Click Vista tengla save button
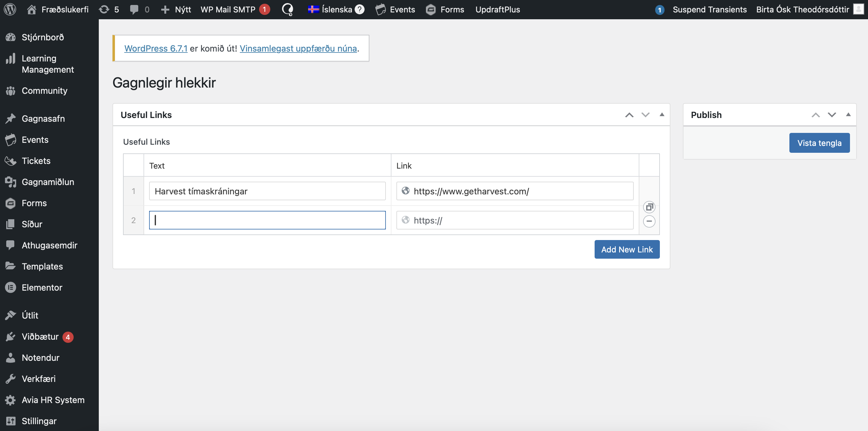 [x=819, y=143]
